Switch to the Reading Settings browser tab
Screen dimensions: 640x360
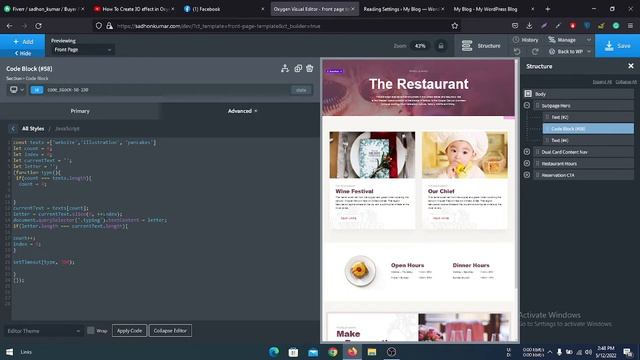[x=404, y=9]
